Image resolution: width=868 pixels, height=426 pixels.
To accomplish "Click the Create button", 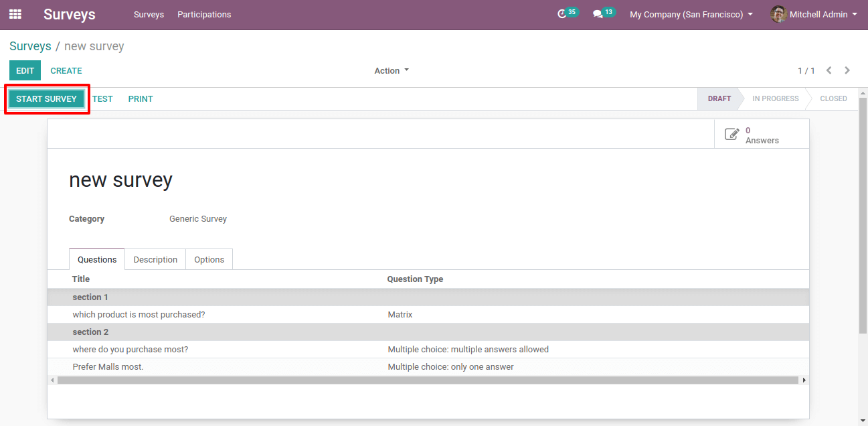I will point(66,70).
